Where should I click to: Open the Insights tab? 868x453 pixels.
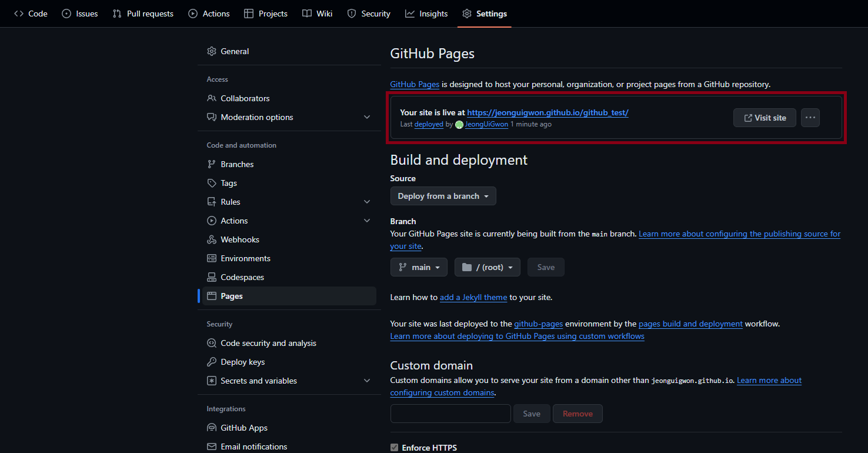(x=426, y=14)
